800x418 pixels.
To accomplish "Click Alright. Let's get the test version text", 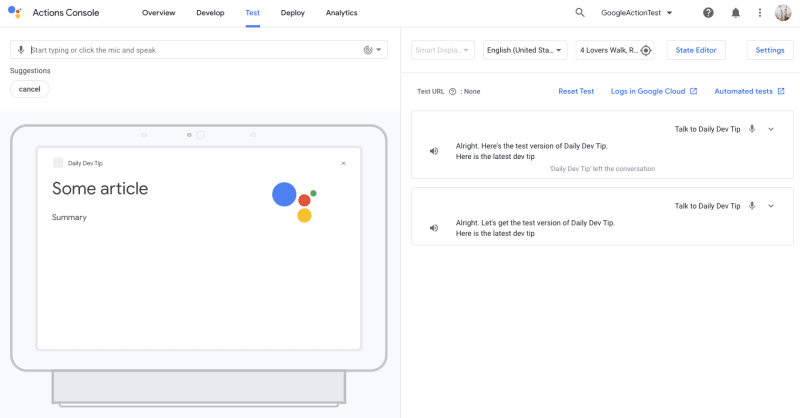I will pos(535,223).
